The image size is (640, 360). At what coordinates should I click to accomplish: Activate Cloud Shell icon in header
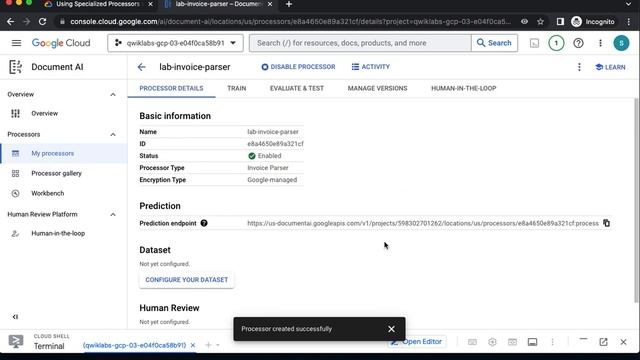(x=534, y=43)
